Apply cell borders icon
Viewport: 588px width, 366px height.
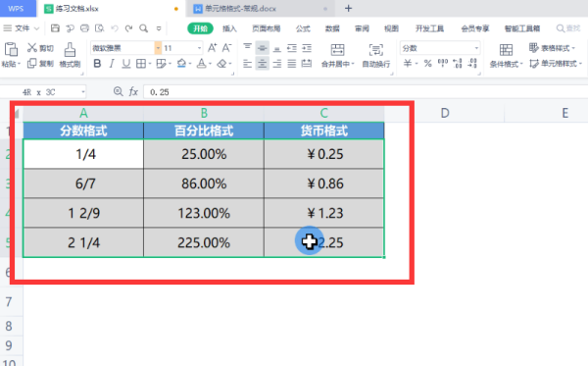coord(141,64)
